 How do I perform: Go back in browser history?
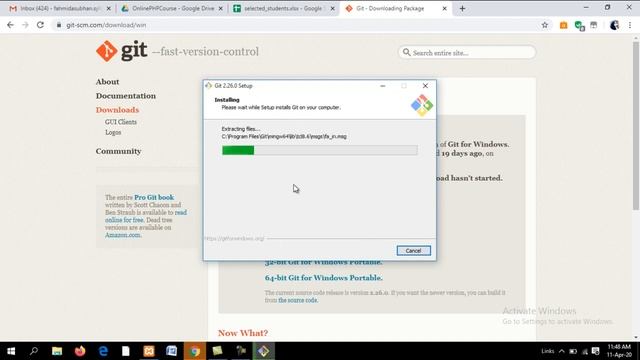(x=10, y=25)
